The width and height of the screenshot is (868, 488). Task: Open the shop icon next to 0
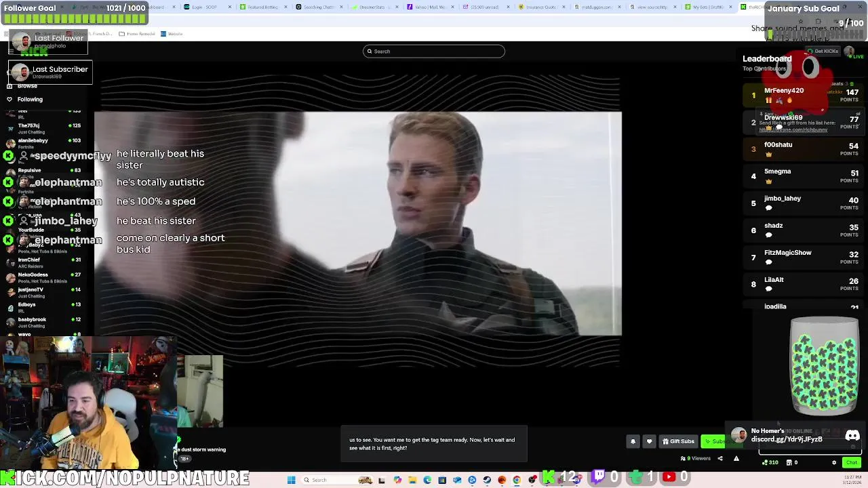(x=789, y=462)
